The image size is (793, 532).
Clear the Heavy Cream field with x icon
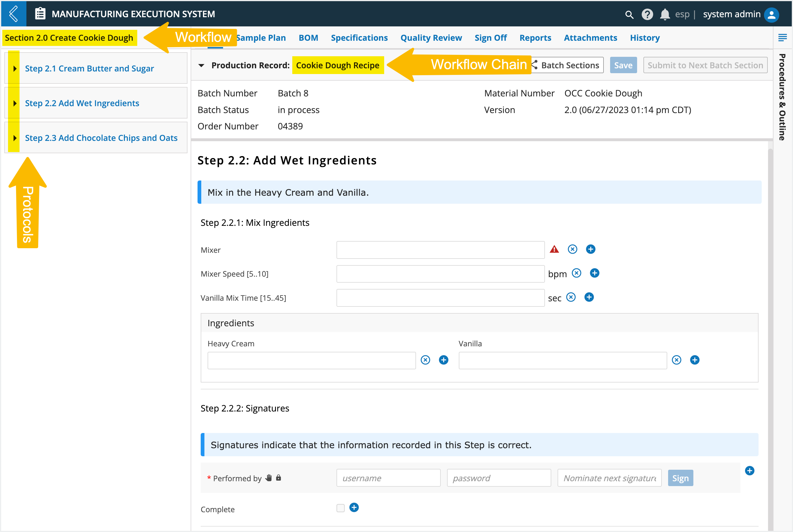click(425, 360)
